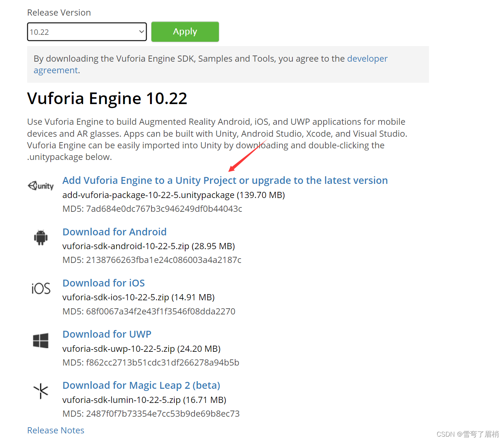This screenshot has width=504, height=441.
Task: Click Download for Magic Leap 2 (beta) link
Action: point(141,385)
